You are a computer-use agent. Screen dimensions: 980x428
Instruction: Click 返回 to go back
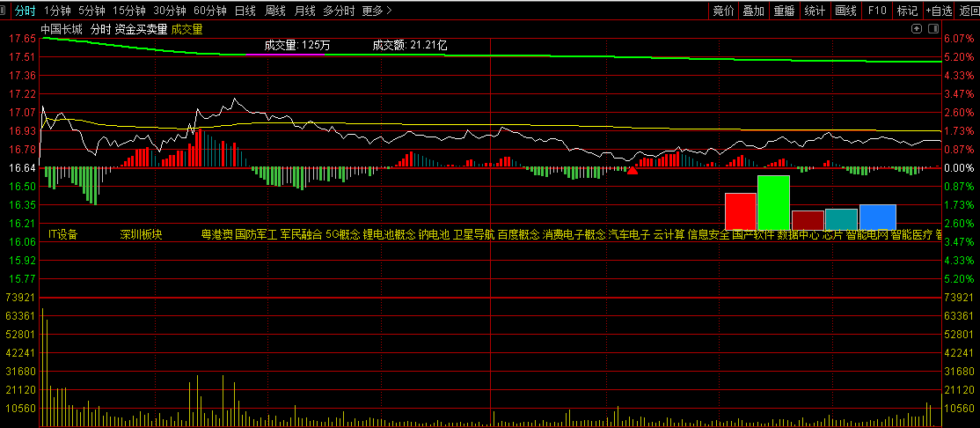(x=969, y=11)
